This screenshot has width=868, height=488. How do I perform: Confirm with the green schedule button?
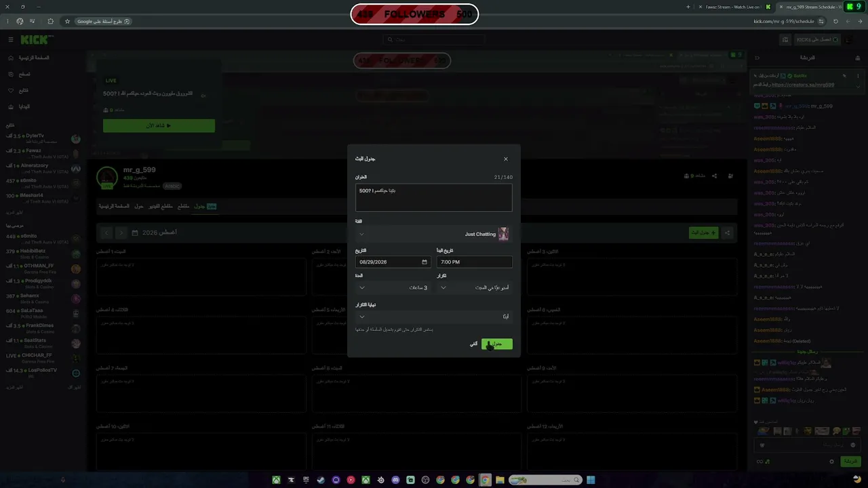tap(497, 344)
